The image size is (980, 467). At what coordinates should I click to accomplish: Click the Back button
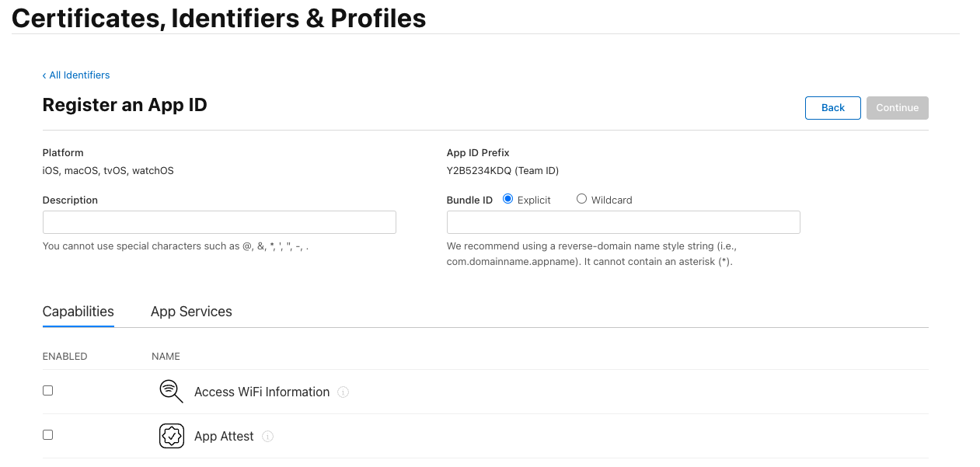point(832,107)
